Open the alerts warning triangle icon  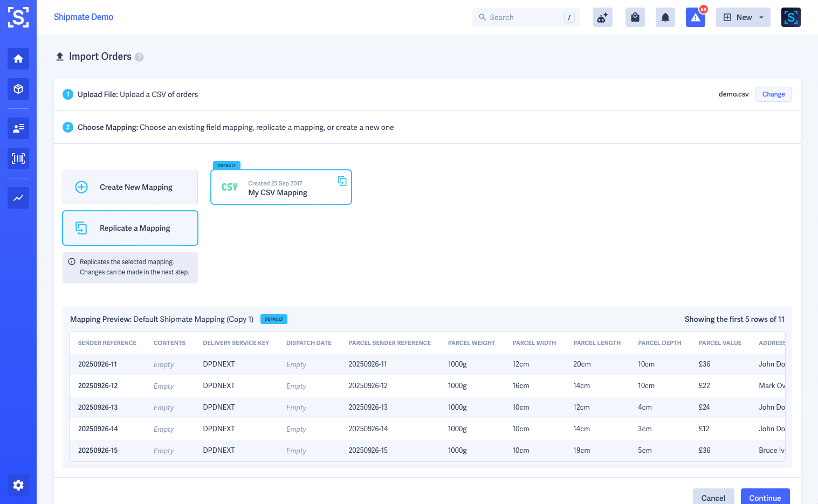[695, 17]
